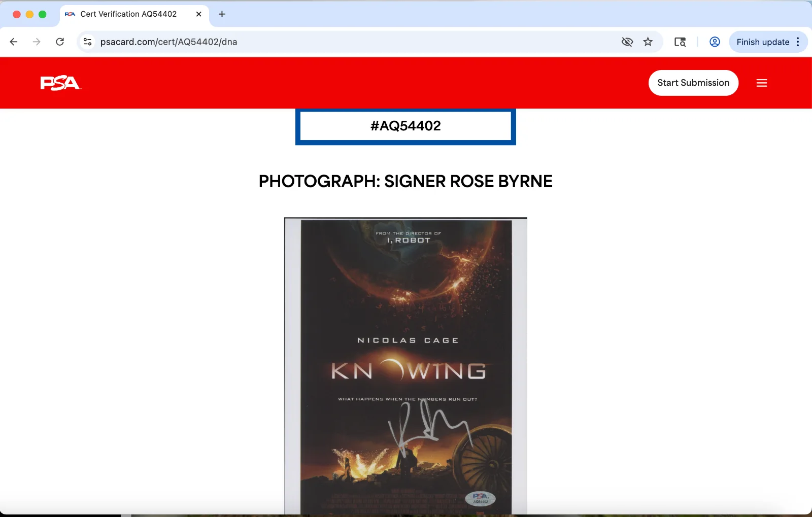This screenshot has height=517, width=812.
Task: Click the PSA logo
Action: pos(60,83)
